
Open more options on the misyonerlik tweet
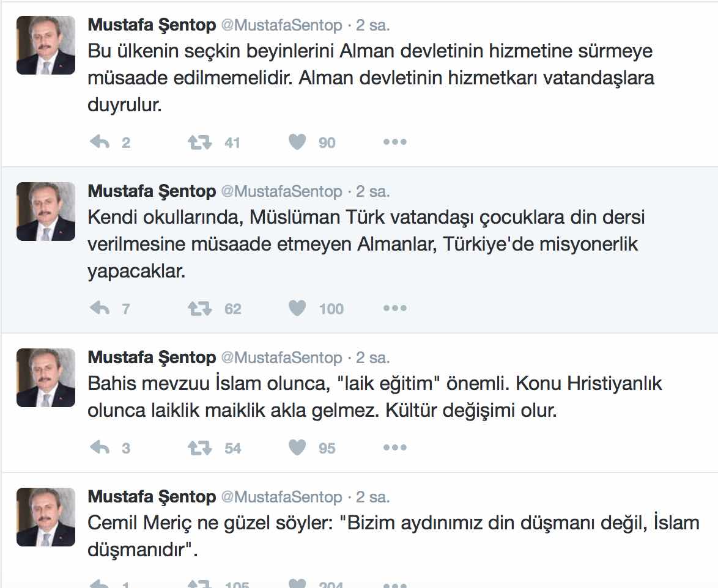point(394,309)
